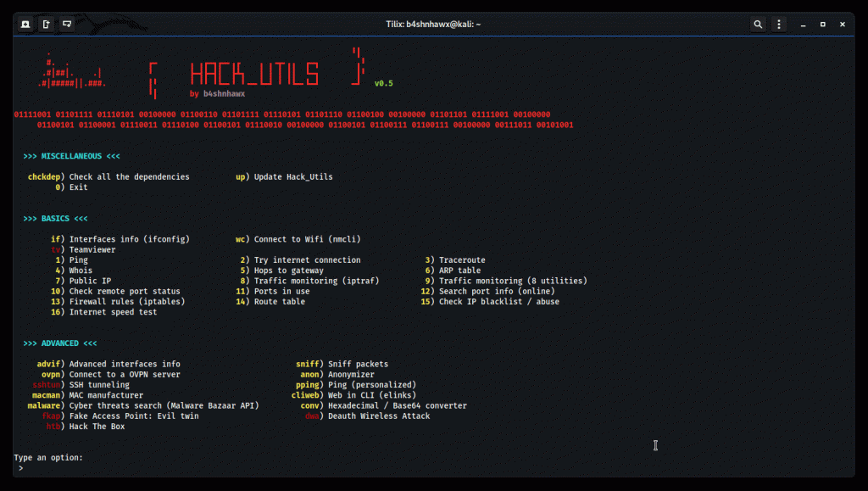Click 'Web in CLI (elinks)' entry
The width and height of the screenshot is (868, 491).
pos(372,395)
